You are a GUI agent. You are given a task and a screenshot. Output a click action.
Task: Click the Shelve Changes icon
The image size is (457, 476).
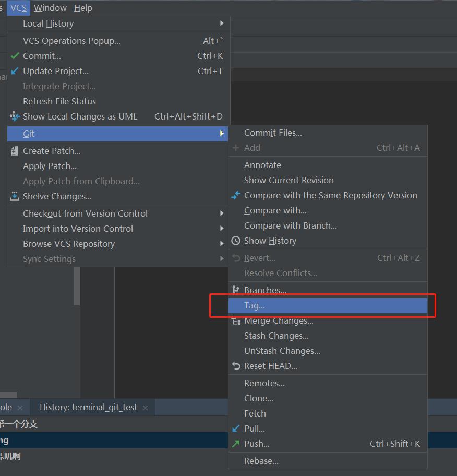pyautogui.click(x=15, y=196)
